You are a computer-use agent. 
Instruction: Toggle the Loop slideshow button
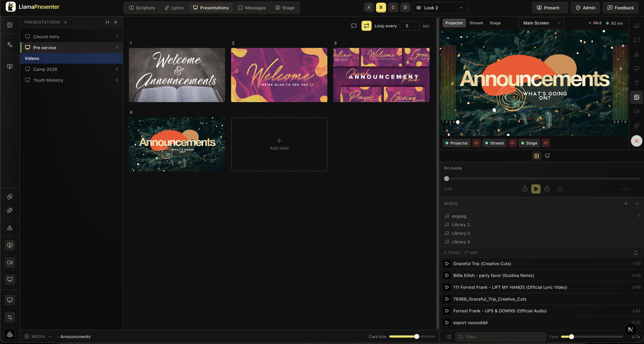point(367,26)
